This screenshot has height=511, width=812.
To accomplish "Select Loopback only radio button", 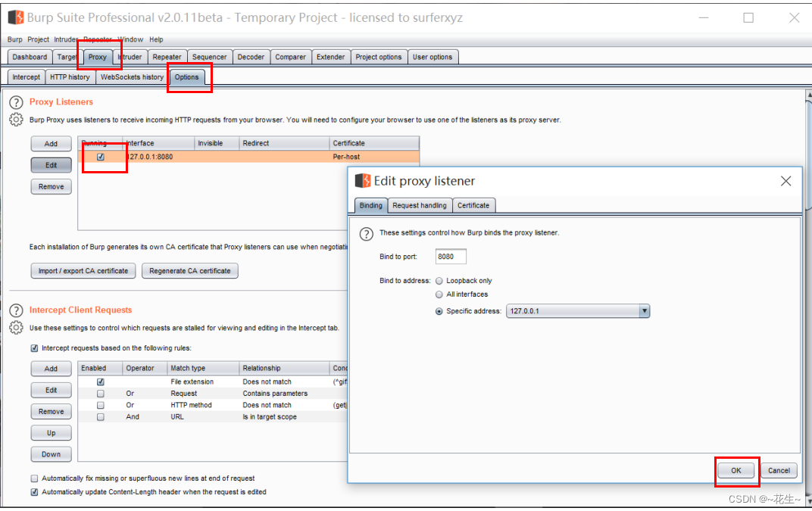I will pyautogui.click(x=439, y=281).
